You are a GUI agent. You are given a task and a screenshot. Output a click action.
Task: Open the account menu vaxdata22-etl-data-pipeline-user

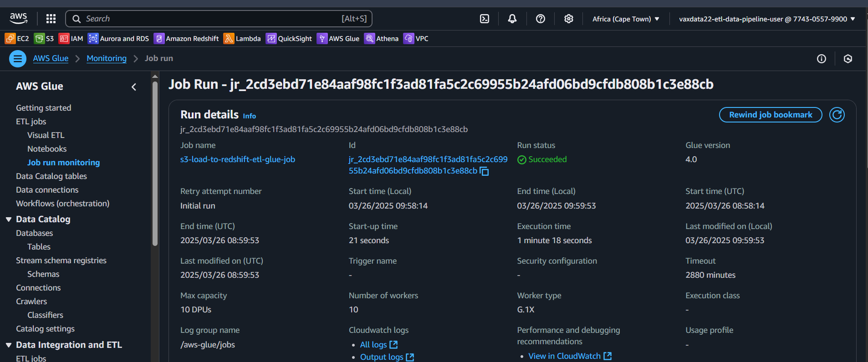tap(767, 19)
